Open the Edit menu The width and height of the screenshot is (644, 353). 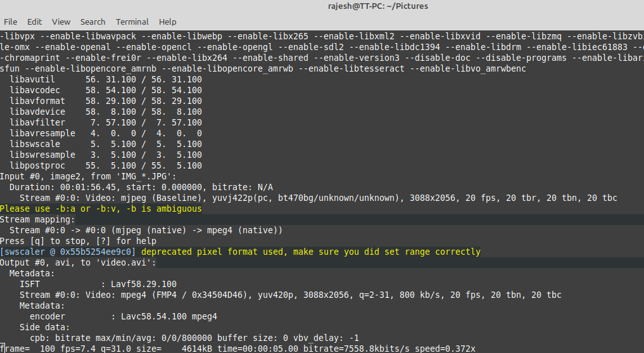[x=35, y=22]
